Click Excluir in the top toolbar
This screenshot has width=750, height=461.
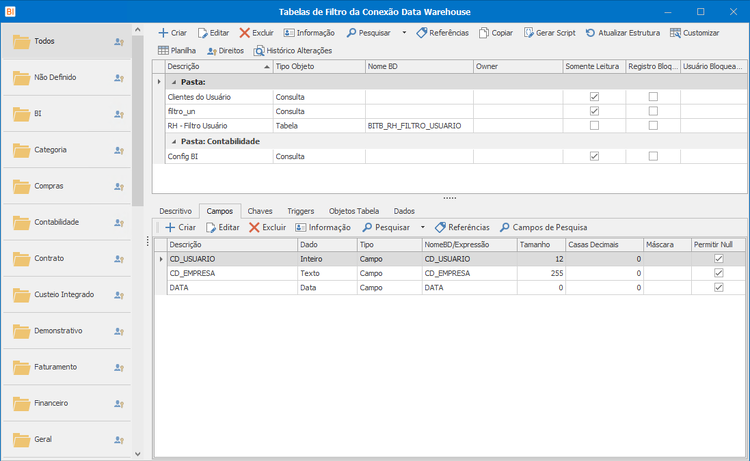(256, 33)
